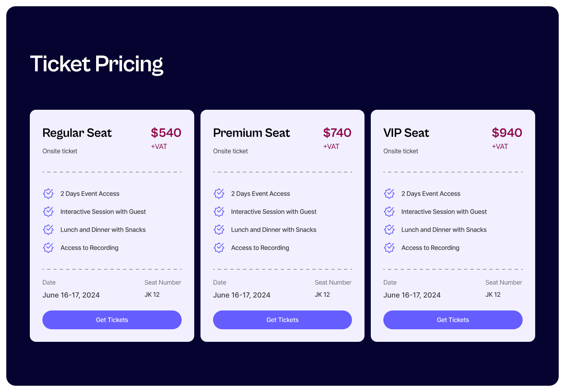Click the seat number JK 12 on VIP Seat
565x392 pixels.
click(493, 294)
